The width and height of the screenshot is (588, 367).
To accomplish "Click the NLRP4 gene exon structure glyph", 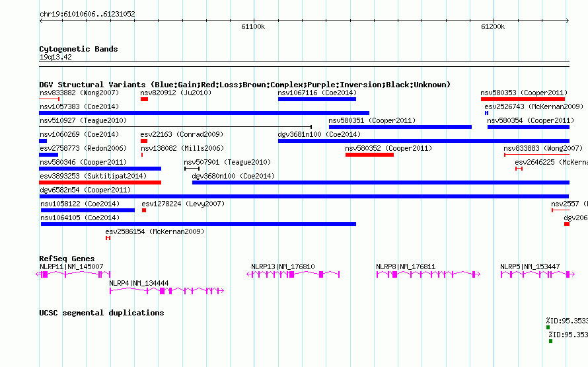I will pyautogui.click(x=167, y=291).
